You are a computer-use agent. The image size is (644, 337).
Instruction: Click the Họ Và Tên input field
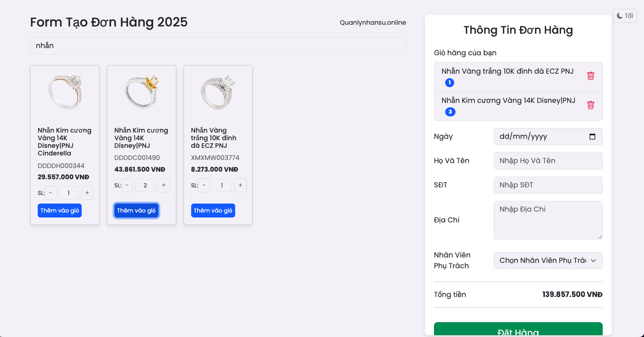(548, 161)
